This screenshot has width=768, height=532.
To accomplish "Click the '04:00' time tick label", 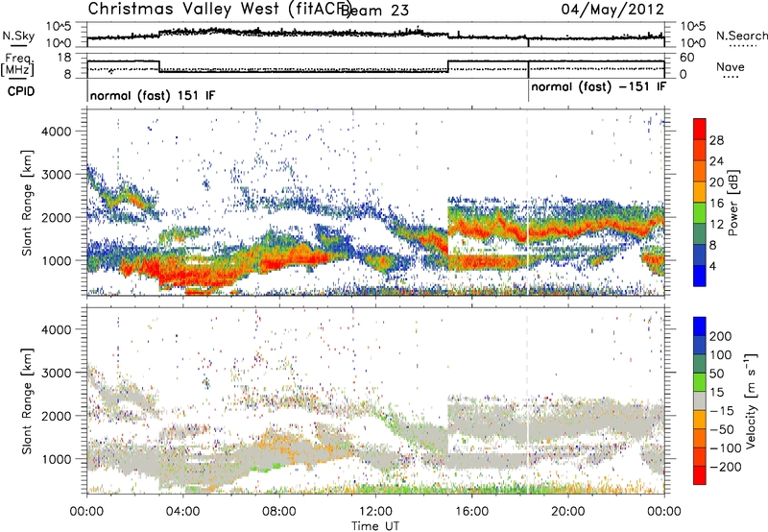I will (x=183, y=512).
